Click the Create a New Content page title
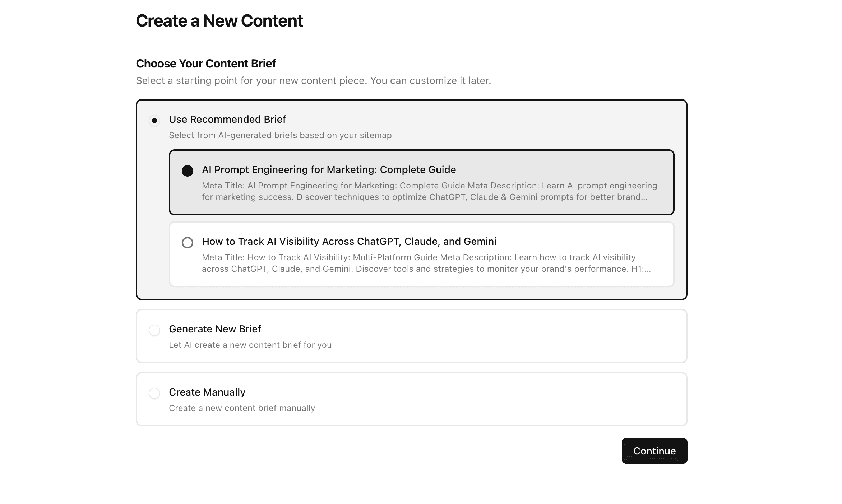 219,21
